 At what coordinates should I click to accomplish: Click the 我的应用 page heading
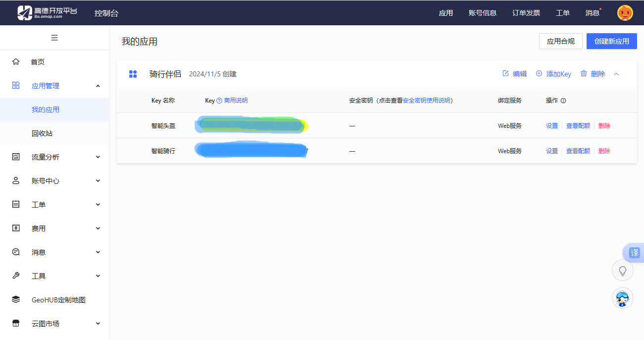[x=140, y=42]
